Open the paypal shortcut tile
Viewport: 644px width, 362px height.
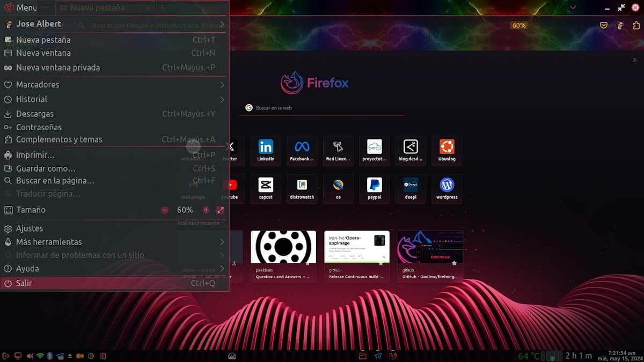(375, 189)
